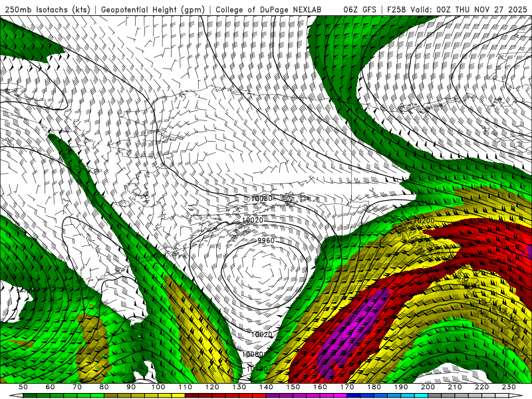Select the 110 scale label

[x=186, y=387]
